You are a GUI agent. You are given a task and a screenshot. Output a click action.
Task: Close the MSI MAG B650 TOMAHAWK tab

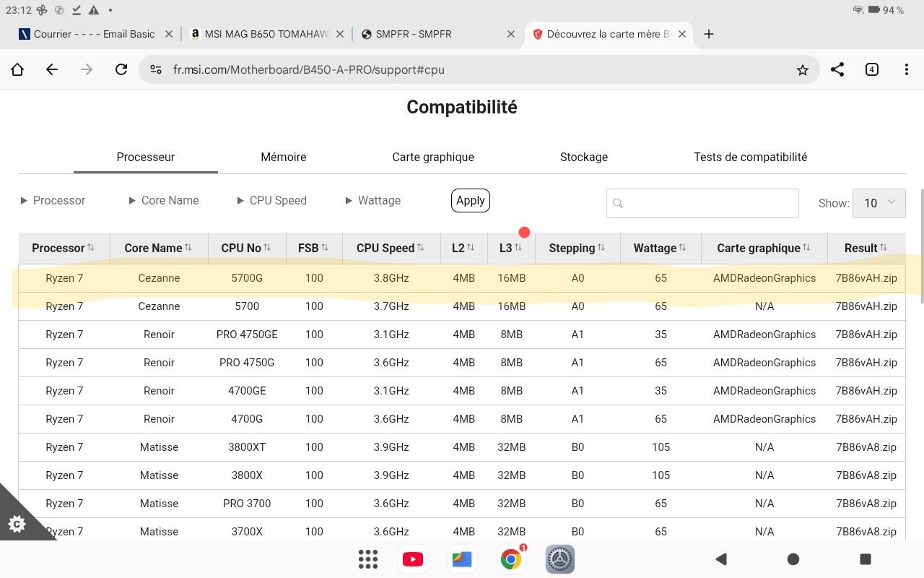(x=340, y=34)
